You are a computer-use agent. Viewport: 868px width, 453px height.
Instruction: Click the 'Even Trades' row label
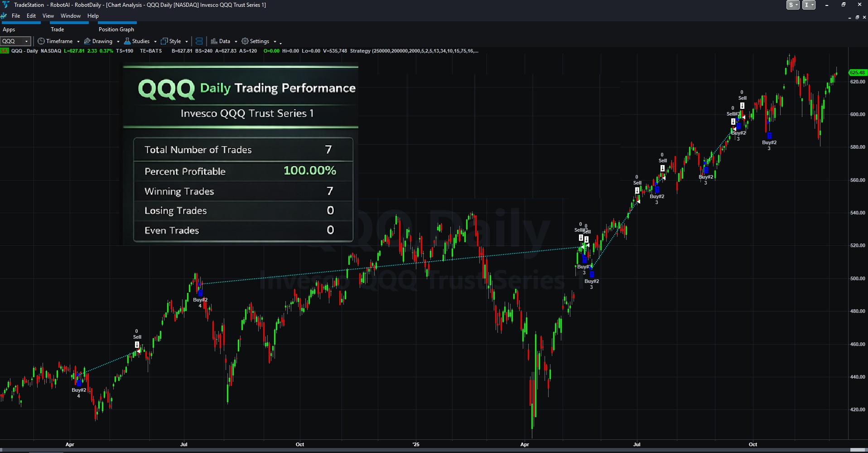click(172, 231)
